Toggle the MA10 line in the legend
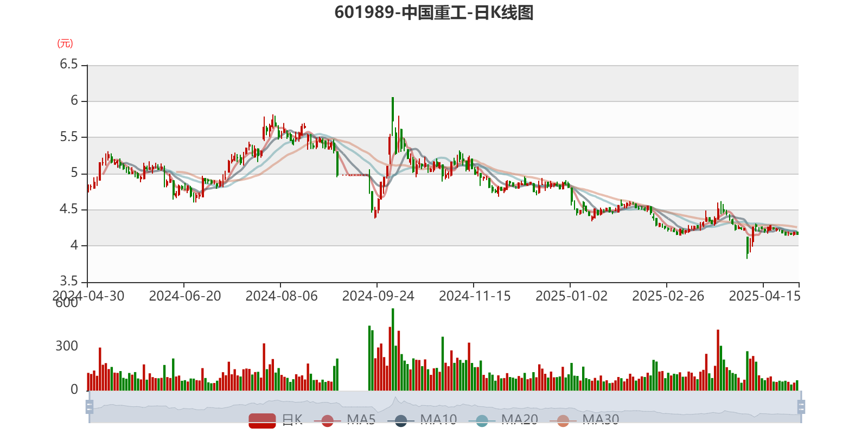The height and width of the screenshot is (434, 868). point(422,420)
